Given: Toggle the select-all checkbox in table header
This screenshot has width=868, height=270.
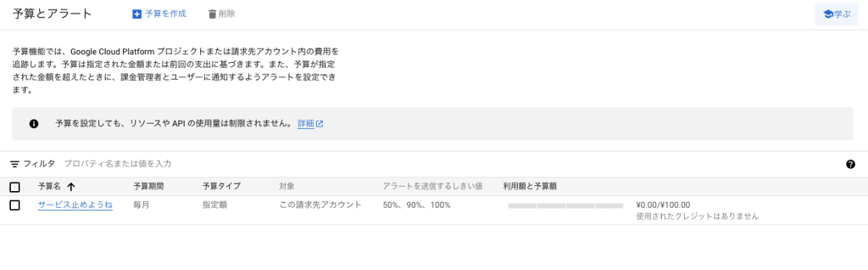Looking at the screenshot, I should (x=14, y=187).
